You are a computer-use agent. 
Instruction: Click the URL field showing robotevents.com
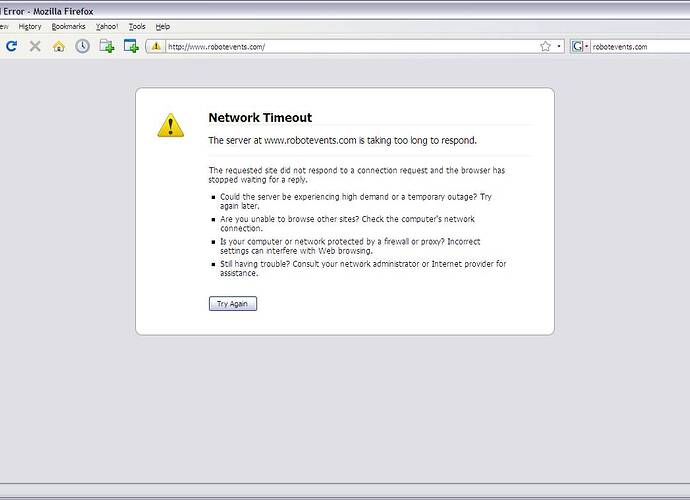coord(352,46)
